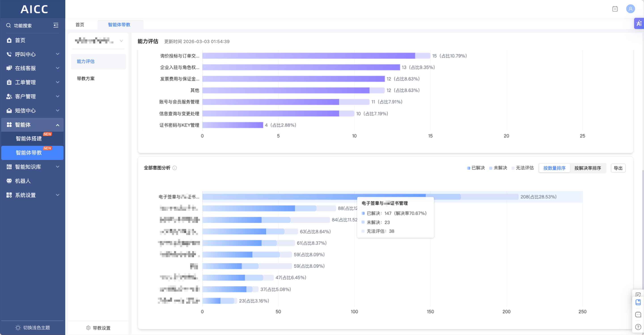Open the help question mark icon
644x335 pixels.
[638, 327]
